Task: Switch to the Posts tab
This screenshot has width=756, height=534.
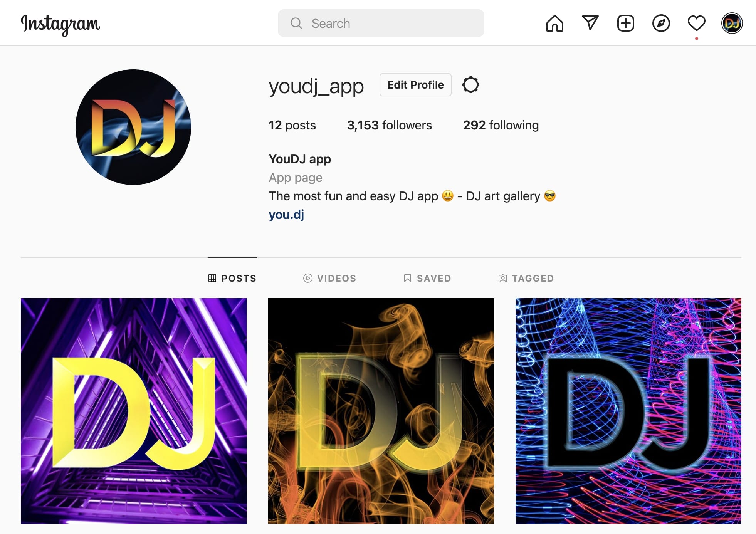Action: 232,278
